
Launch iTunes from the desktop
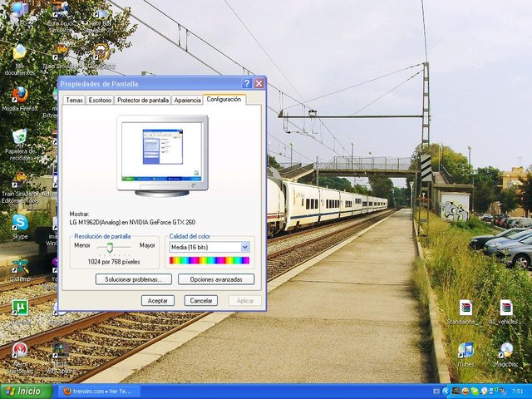[x=465, y=350]
